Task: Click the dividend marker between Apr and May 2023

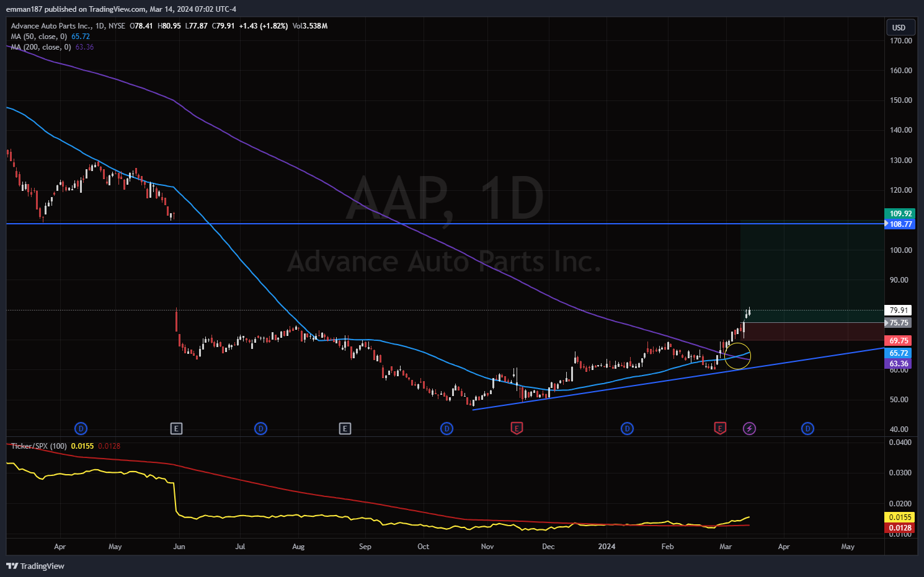Action: tap(81, 428)
